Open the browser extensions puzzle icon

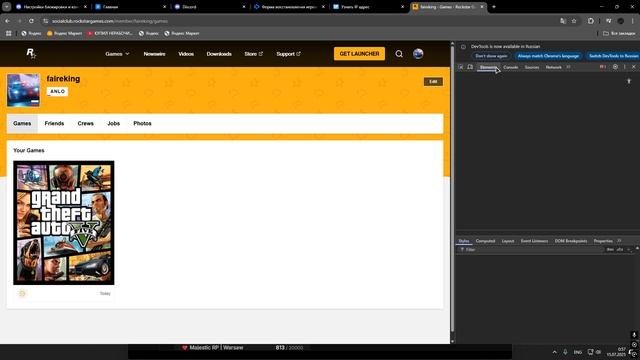pyautogui.click(x=591, y=21)
